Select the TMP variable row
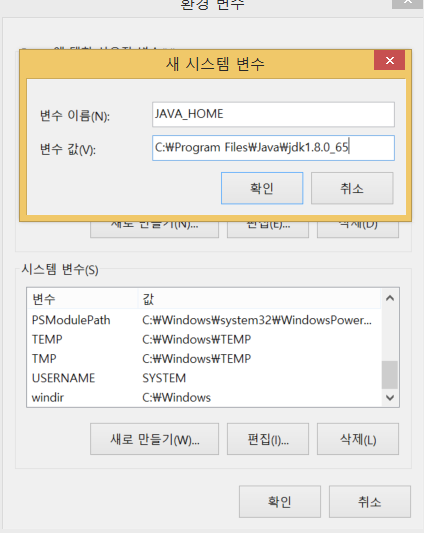 click(x=204, y=359)
